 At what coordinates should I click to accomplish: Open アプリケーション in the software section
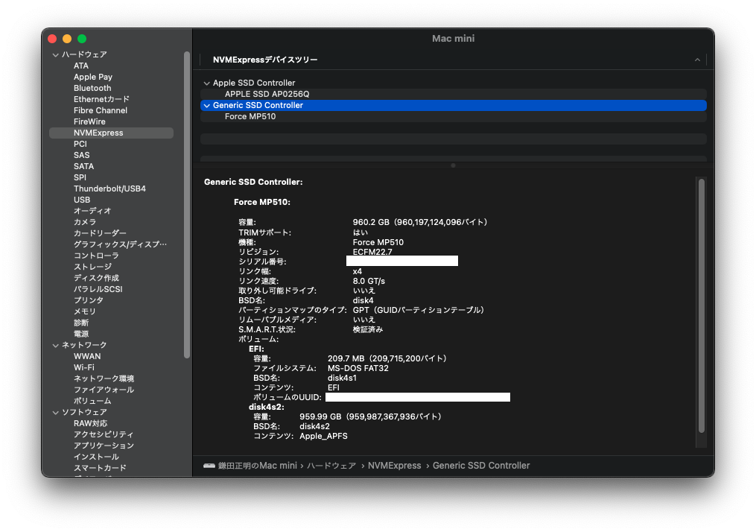104,446
